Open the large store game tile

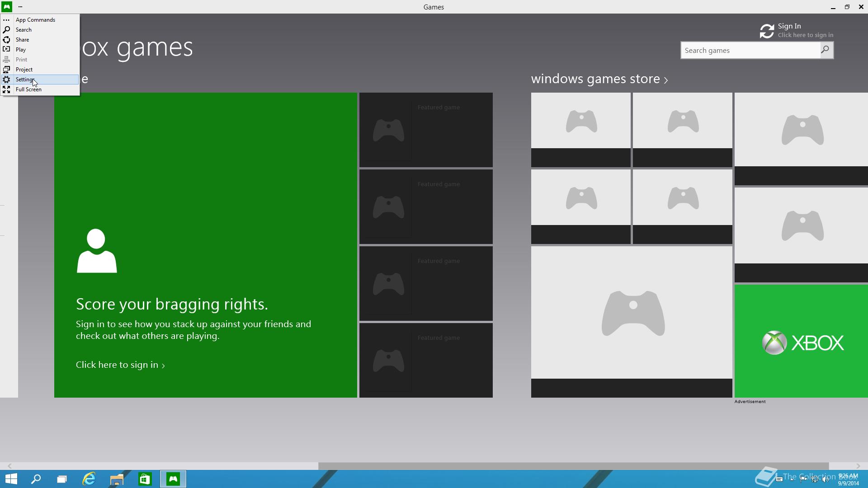pyautogui.click(x=632, y=322)
